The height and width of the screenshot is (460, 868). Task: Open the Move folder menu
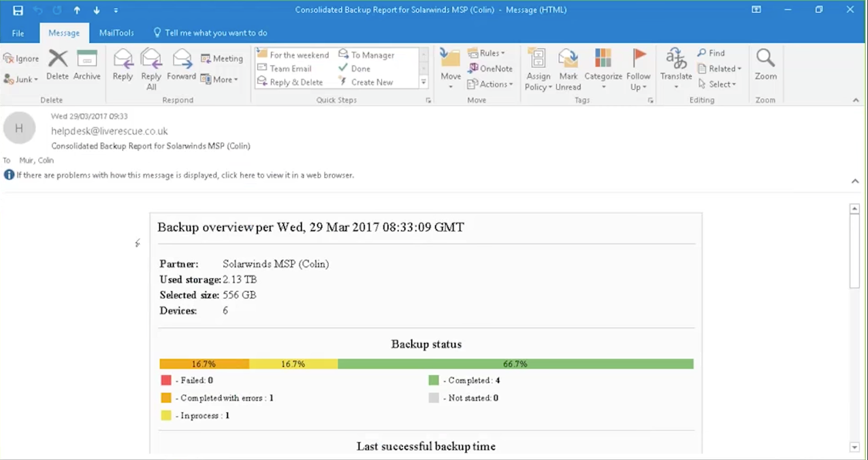451,69
